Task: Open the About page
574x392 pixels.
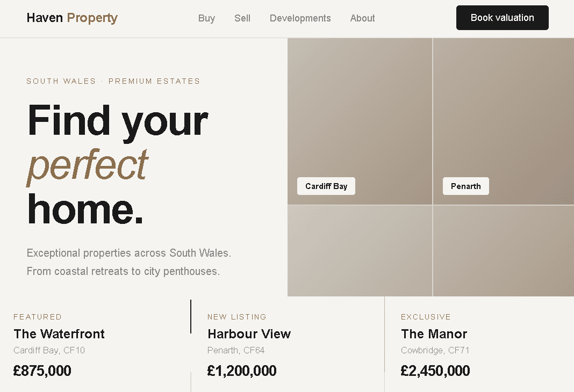Action: (362, 18)
